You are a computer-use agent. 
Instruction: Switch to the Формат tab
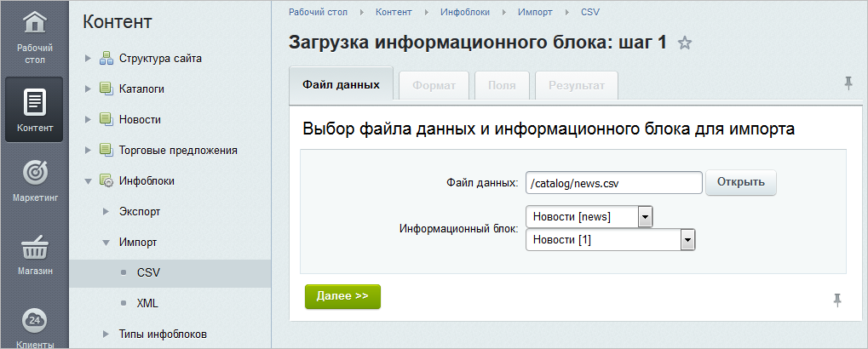pos(434,86)
